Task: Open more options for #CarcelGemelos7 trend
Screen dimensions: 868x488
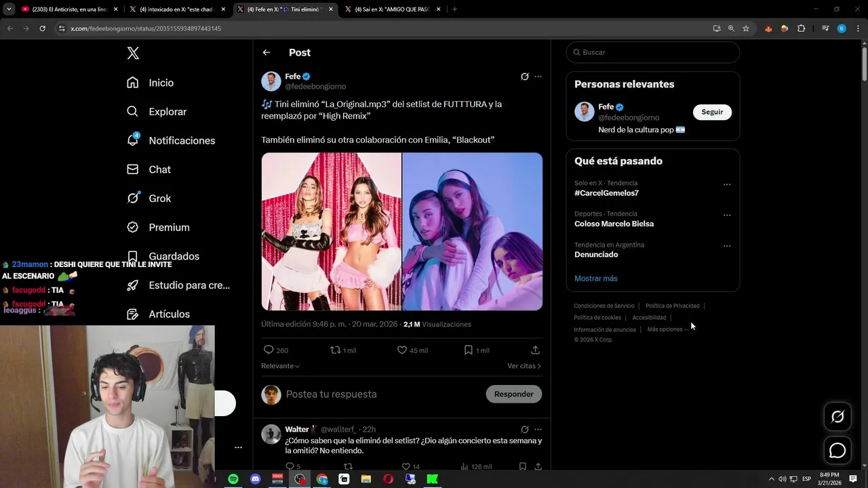Action: (727, 184)
